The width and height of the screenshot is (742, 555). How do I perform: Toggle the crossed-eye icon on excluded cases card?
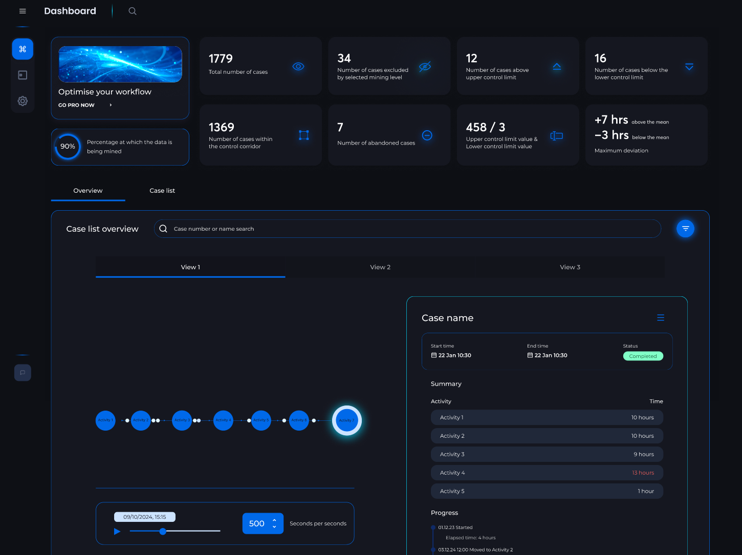click(x=425, y=66)
